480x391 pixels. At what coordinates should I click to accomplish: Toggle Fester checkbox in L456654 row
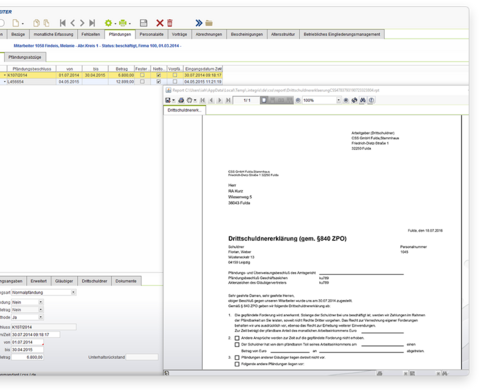[x=142, y=81]
